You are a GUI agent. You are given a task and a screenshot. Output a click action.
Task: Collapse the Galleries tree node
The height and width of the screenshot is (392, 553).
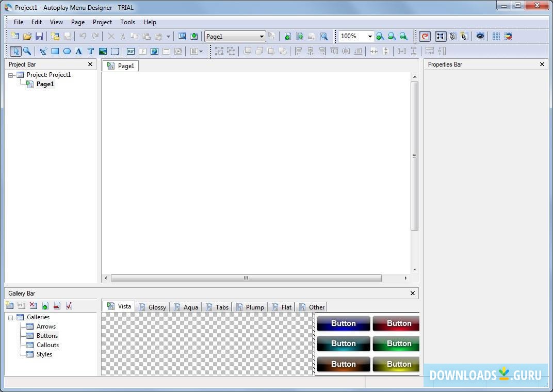[11, 318]
